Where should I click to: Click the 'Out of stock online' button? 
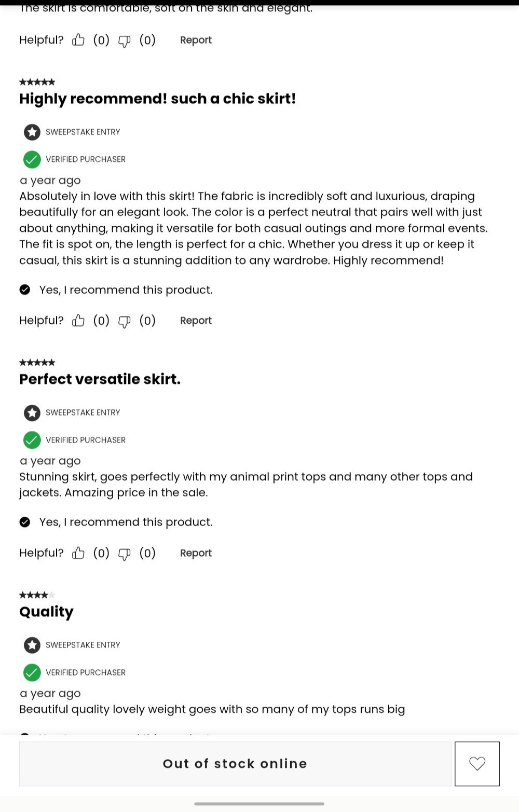[235, 764]
